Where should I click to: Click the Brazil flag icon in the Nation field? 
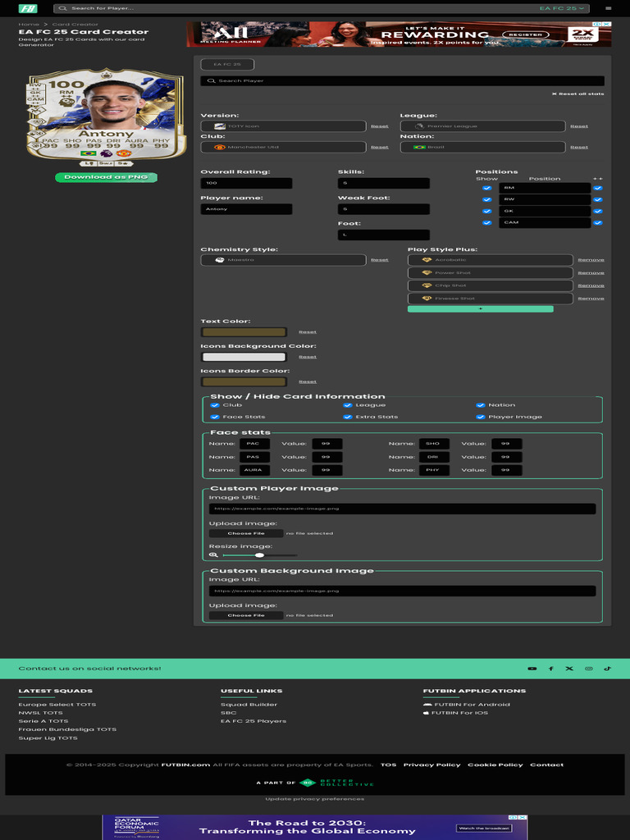[x=419, y=148]
